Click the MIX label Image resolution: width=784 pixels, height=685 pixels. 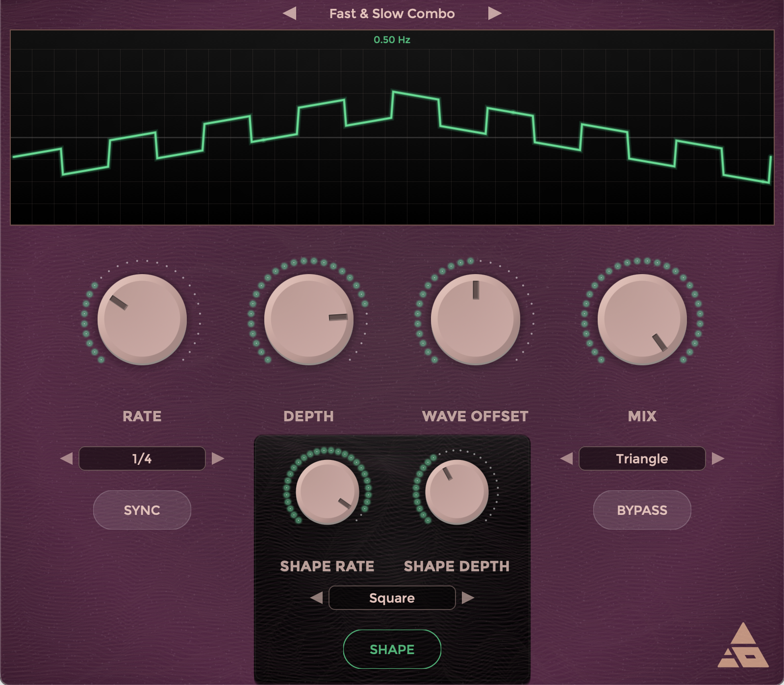[642, 416]
